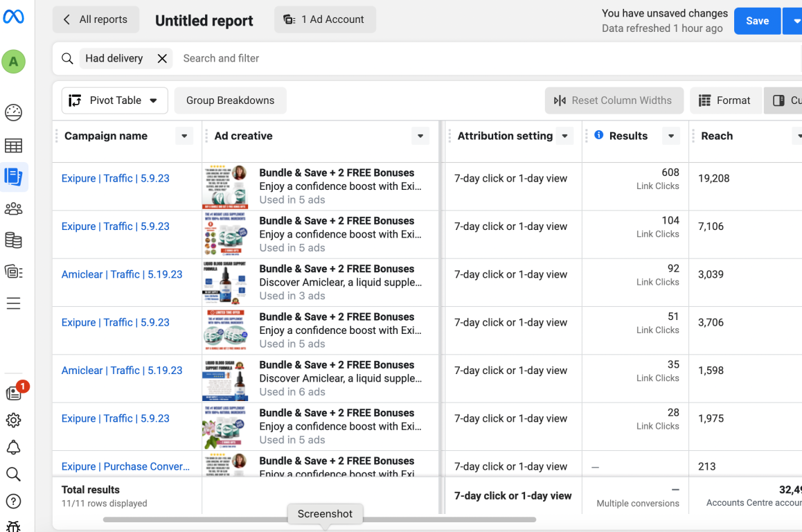802x532 pixels.
Task: Remove the Had delivery filter
Action: point(162,58)
